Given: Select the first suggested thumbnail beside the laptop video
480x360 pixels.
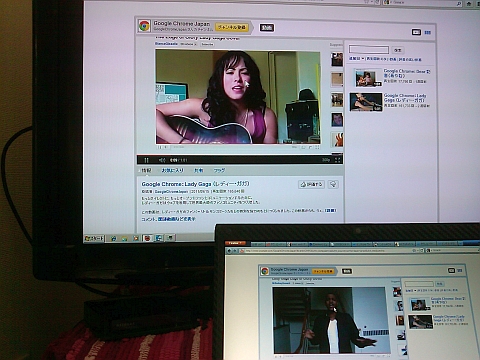Looking at the screenshot, I should tap(397, 292).
